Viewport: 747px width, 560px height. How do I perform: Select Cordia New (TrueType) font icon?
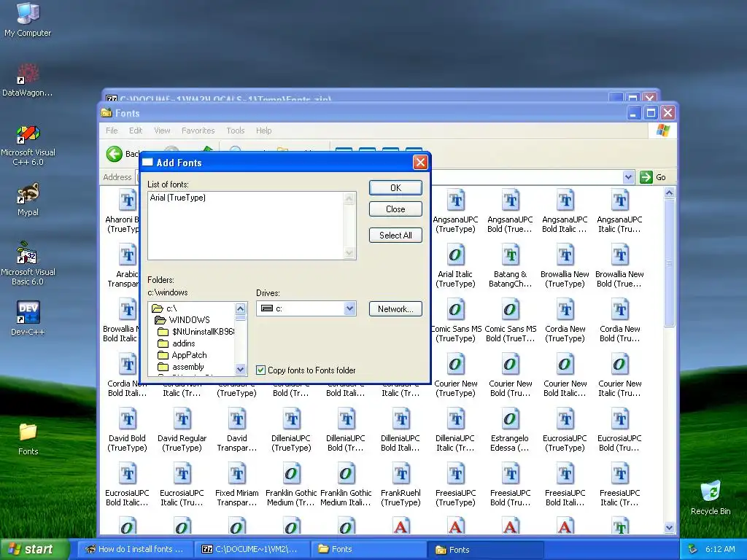point(565,320)
